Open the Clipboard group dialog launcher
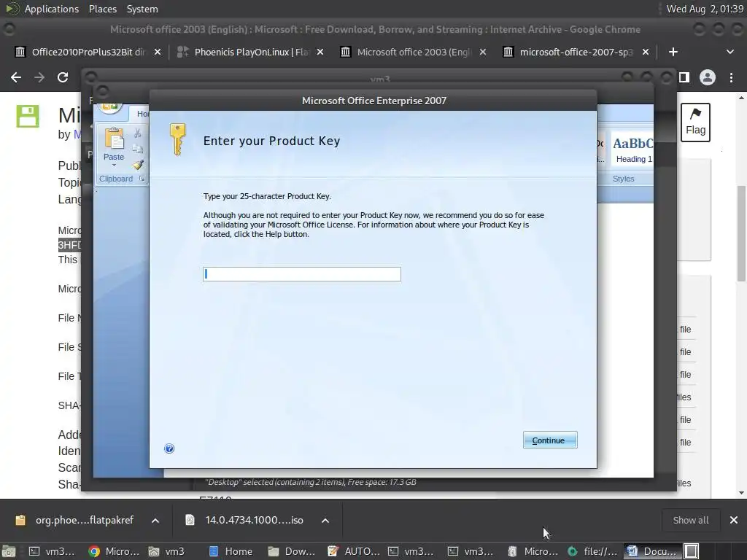The height and width of the screenshot is (560, 747). 142,179
